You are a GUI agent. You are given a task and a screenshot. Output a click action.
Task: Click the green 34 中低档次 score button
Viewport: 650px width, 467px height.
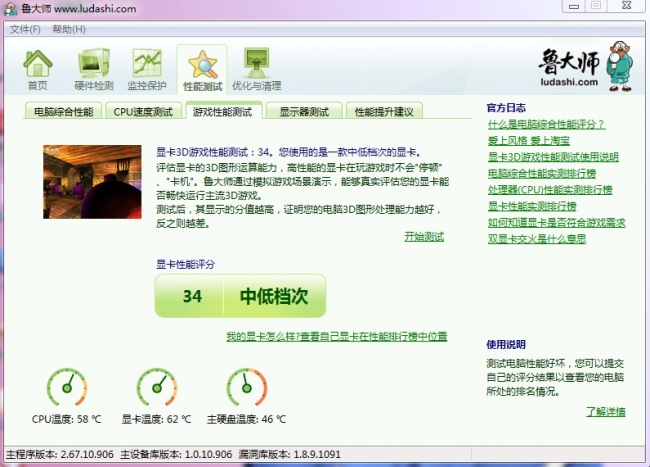[x=240, y=296]
